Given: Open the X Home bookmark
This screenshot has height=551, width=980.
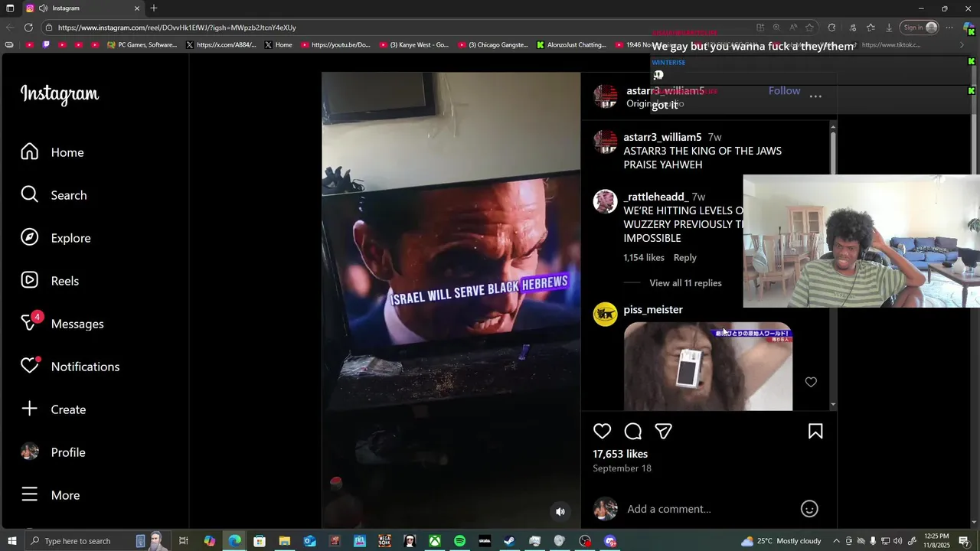Looking at the screenshot, I should (x=278, y=45).
